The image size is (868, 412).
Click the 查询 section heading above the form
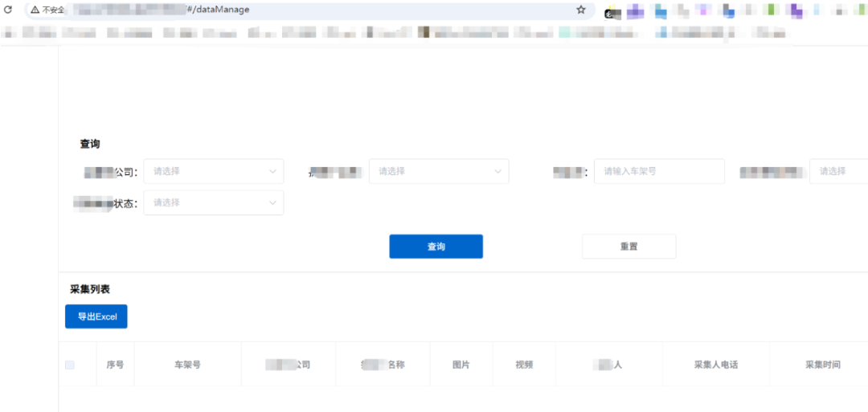coord(90,144)
